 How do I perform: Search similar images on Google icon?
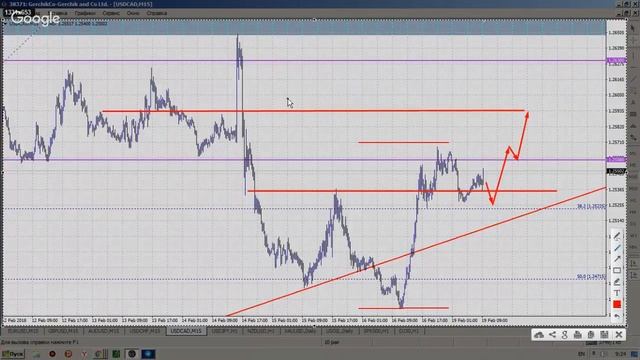coord(565,335)
